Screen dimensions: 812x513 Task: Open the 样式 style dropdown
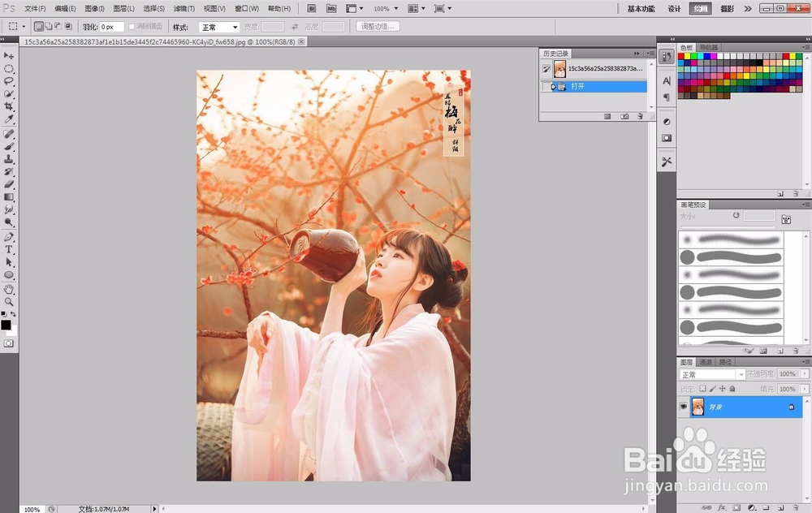point(219,27)
